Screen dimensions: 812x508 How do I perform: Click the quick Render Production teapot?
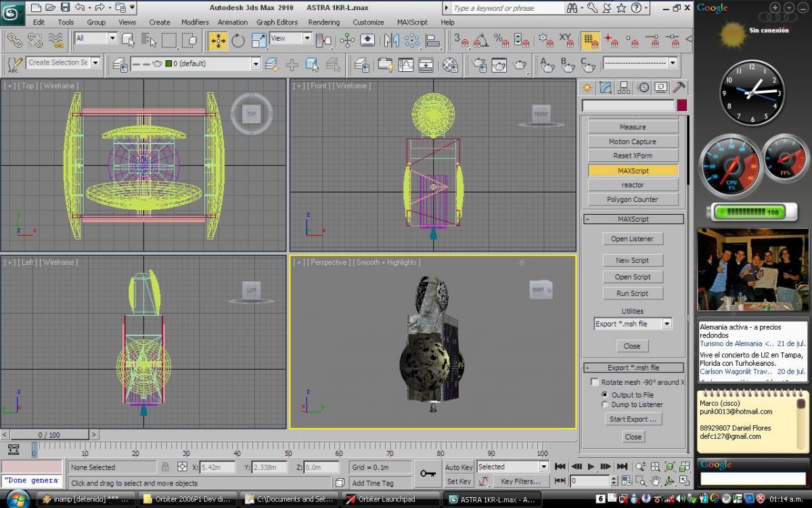click(520, 65)
